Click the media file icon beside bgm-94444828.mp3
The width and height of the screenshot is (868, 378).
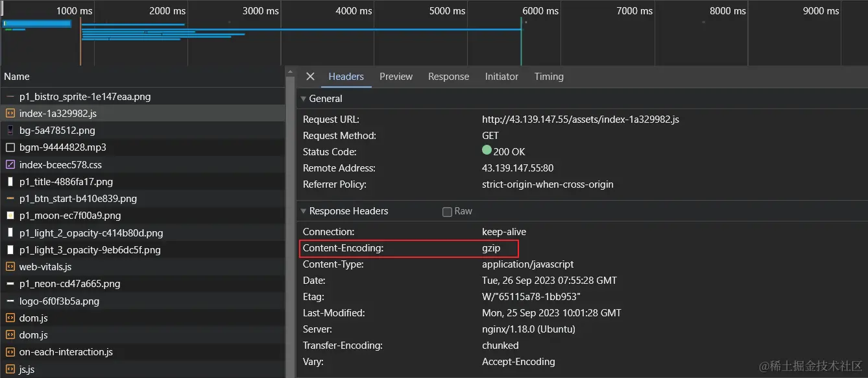coord(10,147)
